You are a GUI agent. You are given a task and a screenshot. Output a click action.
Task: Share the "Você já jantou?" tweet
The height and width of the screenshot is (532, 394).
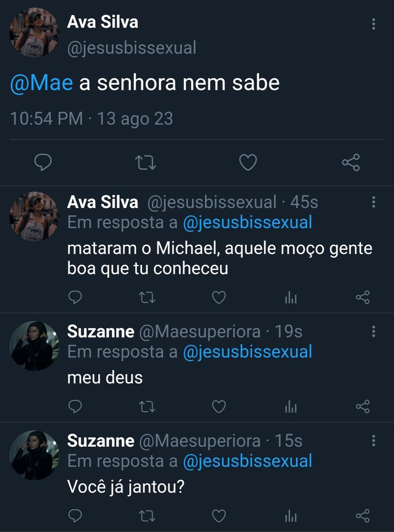coord(362,516)
